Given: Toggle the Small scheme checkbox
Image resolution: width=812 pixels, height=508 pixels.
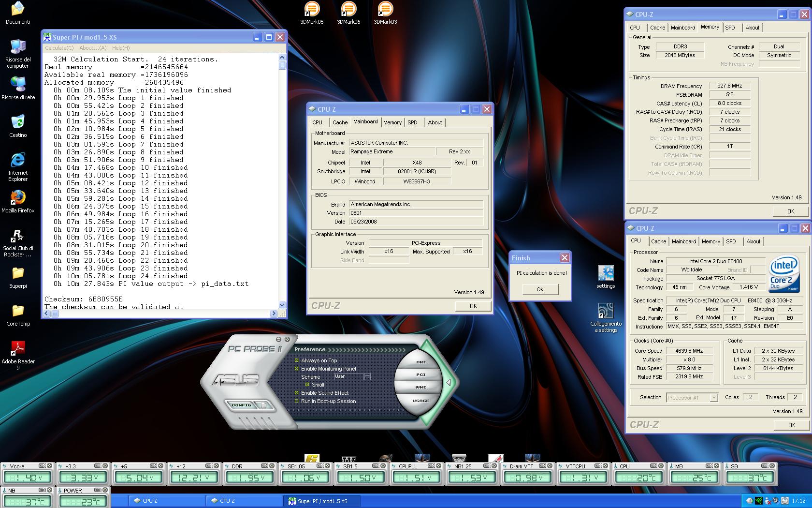Looking at the screenshot, I should (x=307, y=385).
